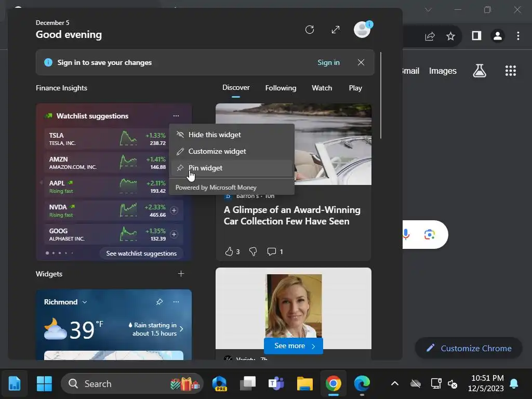The image size is (532, 399).
Task: Open the AMZN stock row
Action: point(107,163)
